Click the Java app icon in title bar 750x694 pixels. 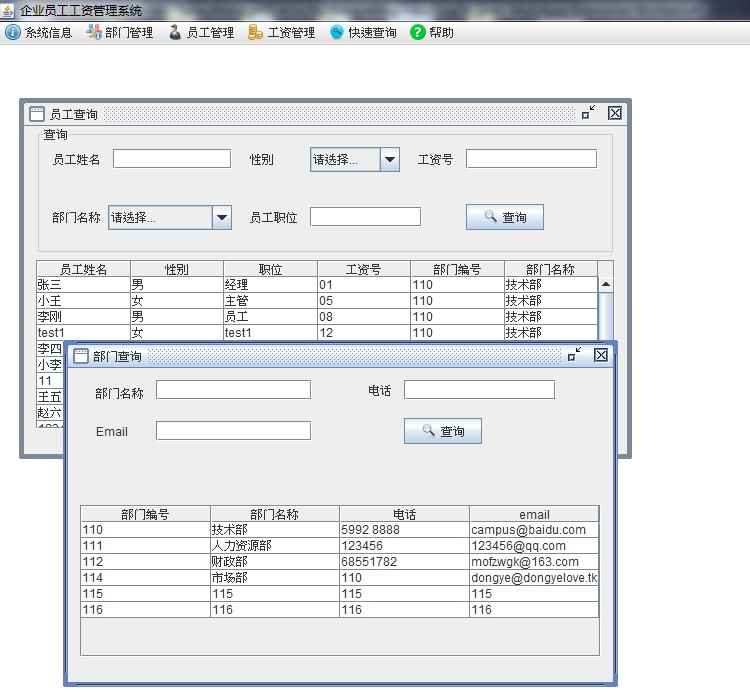click(x=8, y=10)
